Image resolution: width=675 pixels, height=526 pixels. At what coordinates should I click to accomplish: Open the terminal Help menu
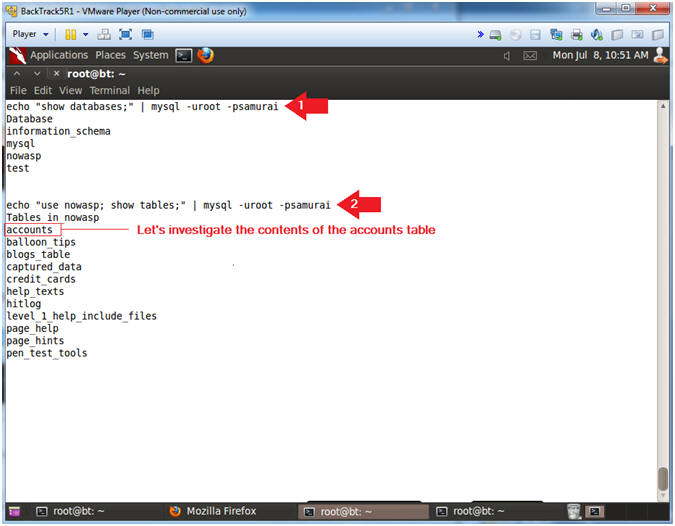(149, 90)
